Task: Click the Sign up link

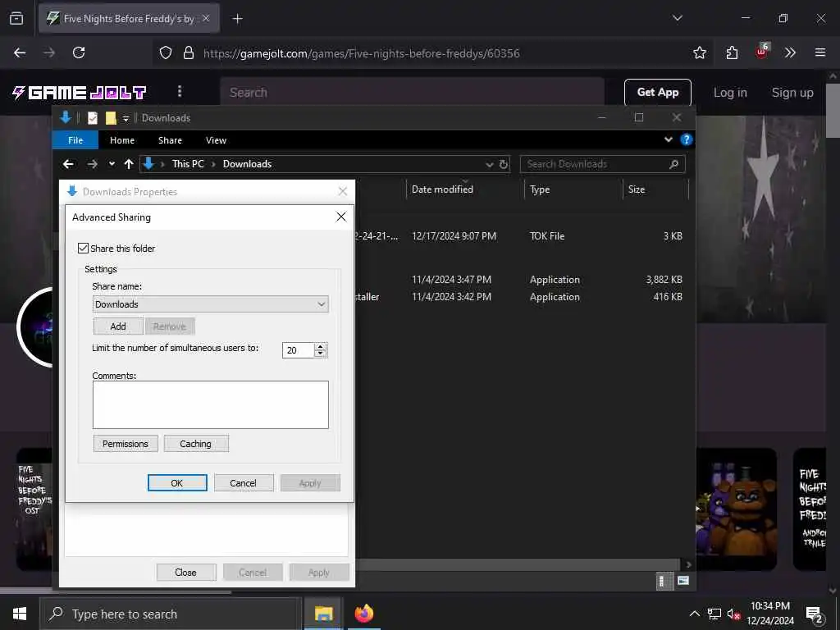Action: tap(792, 93)
